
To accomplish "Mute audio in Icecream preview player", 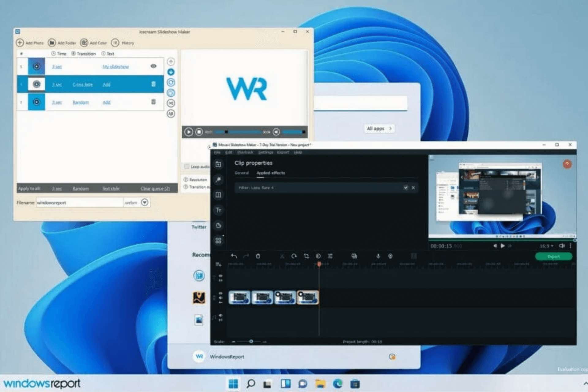I will click(x=276, y=132).
